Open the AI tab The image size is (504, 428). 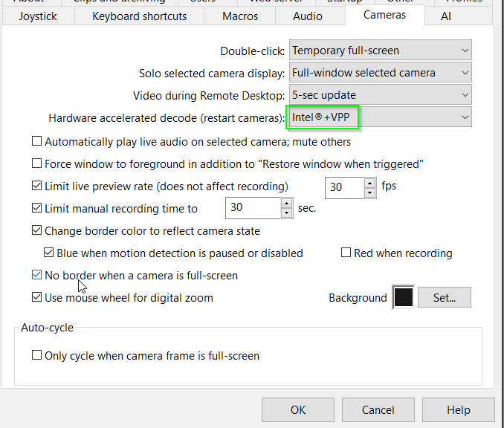[x=446, y=16]
